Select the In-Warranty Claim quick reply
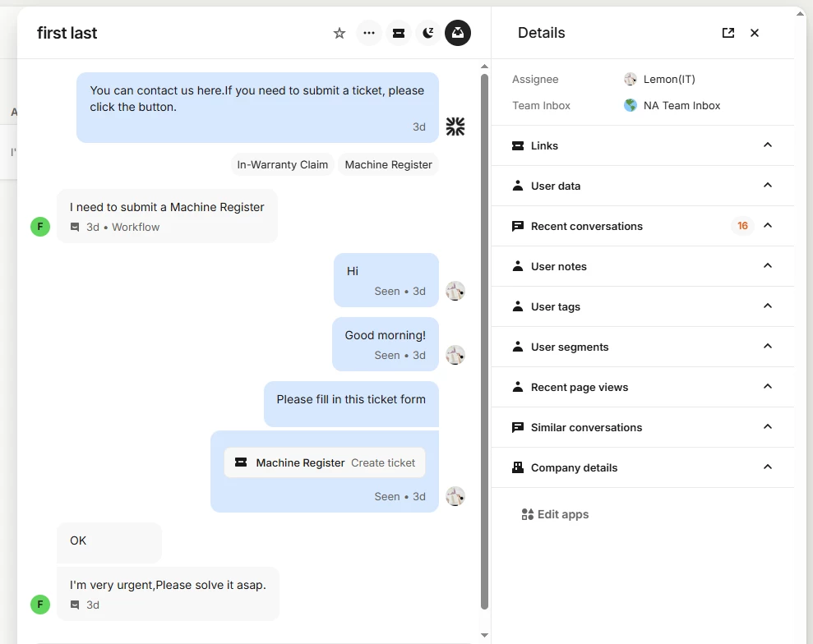Viewport: 813px width, 644px height. [283, 164]
